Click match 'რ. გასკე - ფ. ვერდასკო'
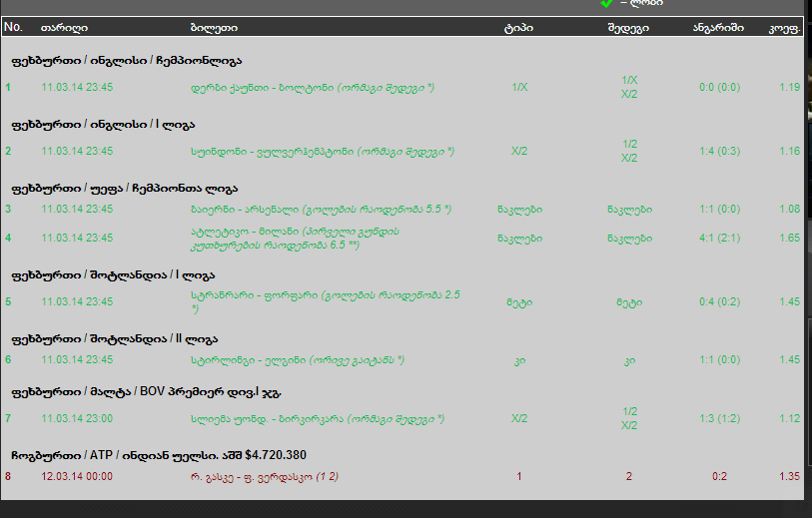 click(251, 477)
